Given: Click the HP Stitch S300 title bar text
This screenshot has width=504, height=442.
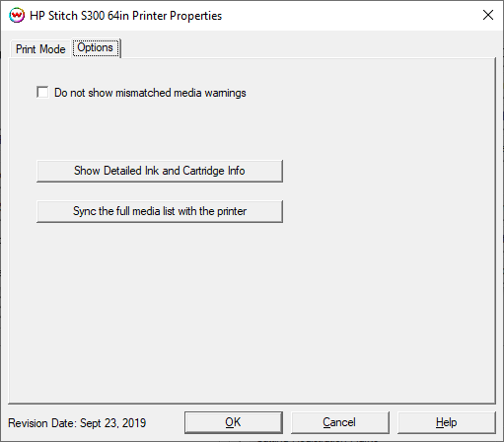Looking at the screenshot, I should (x=125, y=16).
